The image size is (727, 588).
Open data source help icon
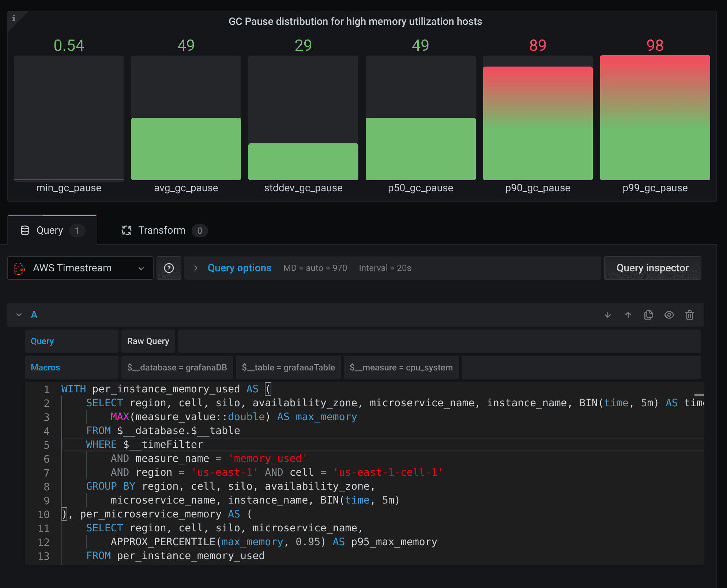point(169,268)
